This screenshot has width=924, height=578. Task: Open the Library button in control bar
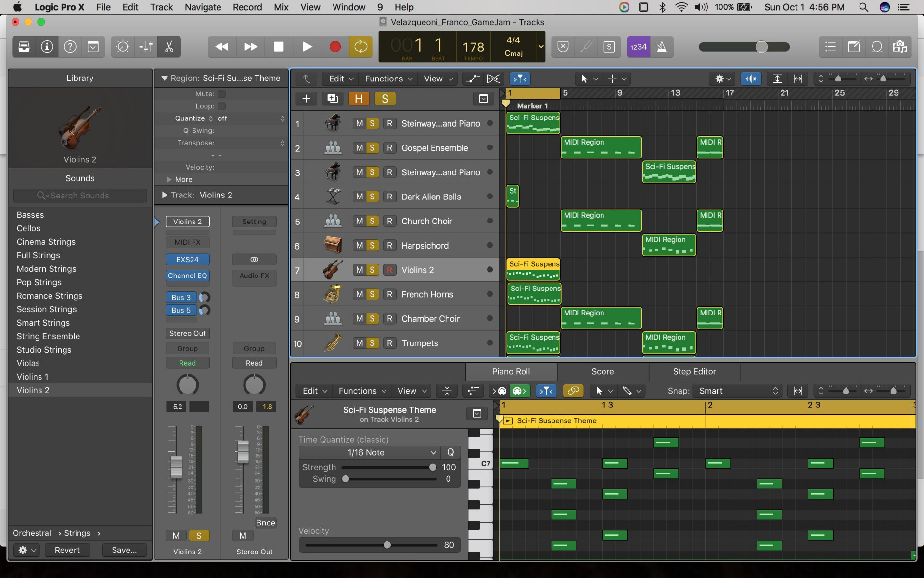pos(24,47)
